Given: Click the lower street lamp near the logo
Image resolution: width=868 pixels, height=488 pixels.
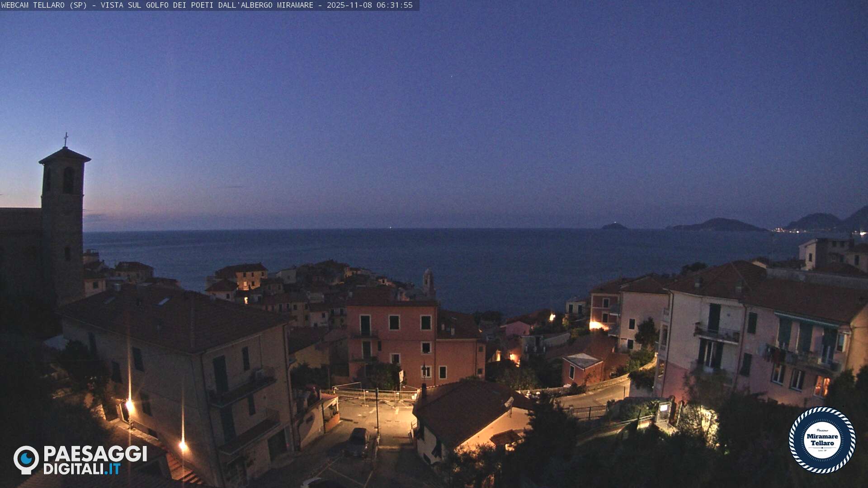Looking at the screenshot, I should coord(183,446).
